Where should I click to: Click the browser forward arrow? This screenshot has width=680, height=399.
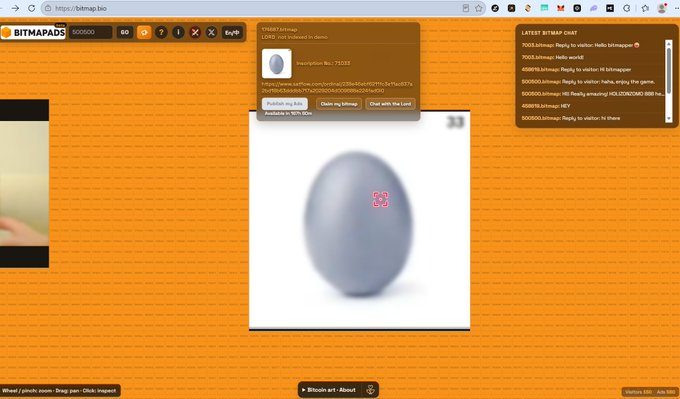pos(15,8)
